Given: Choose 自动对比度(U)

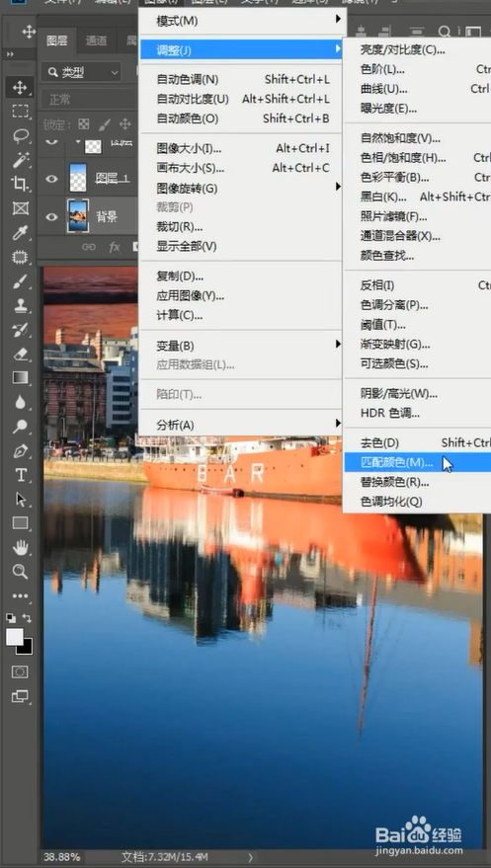Looking at the screenshot, I should point(242,99).
